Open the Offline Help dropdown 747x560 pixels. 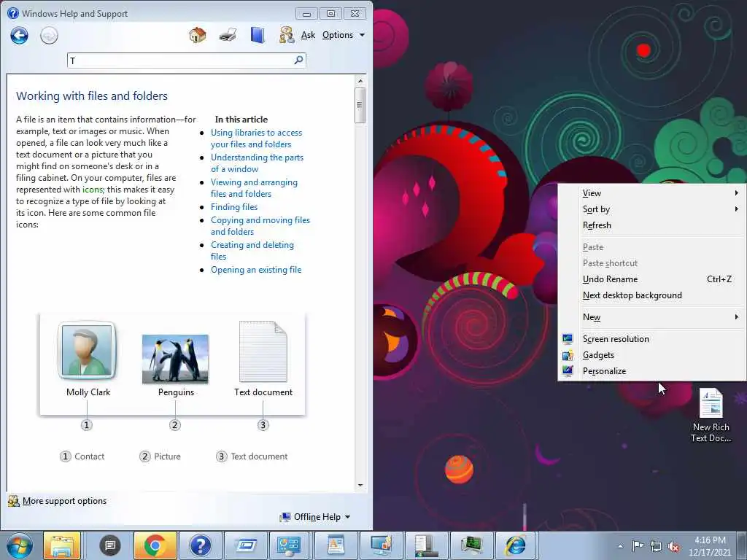pyautogui.click(x=317, y=517)
